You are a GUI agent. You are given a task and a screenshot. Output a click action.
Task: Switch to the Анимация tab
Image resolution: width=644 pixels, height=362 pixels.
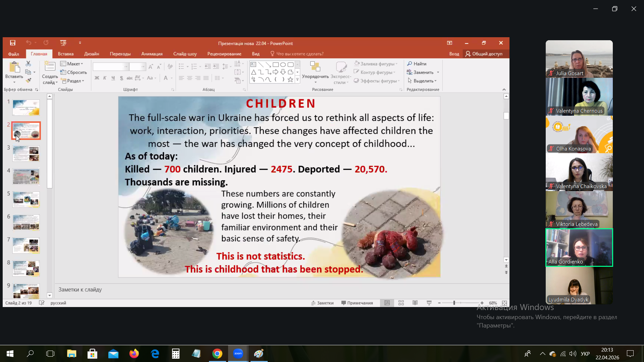152,54
